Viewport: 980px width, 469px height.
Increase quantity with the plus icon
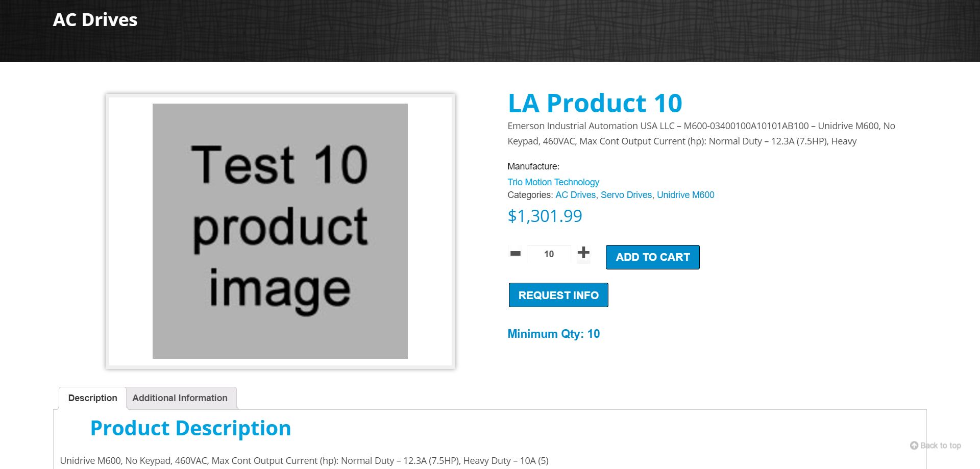(x=583, y=253)
